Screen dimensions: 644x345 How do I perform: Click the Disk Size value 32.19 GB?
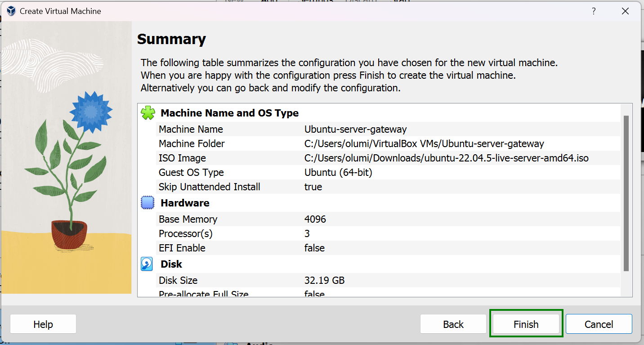[x=325, y=281]
